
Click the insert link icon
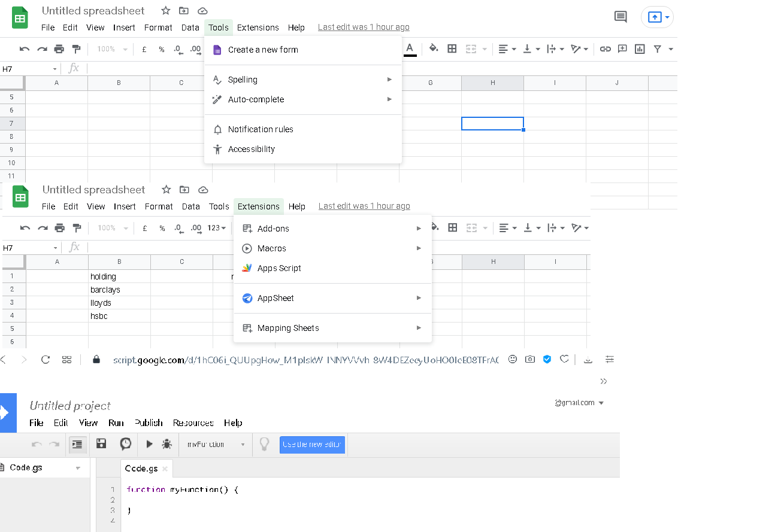(x=605, y=49)
